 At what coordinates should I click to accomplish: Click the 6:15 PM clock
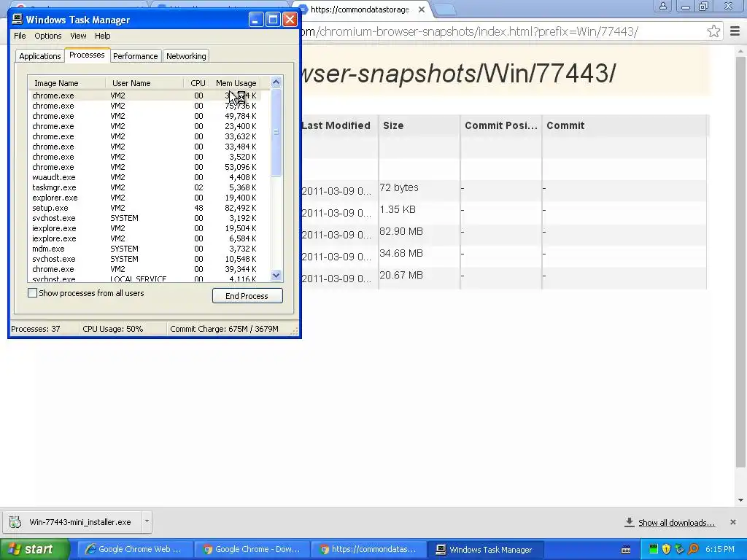click(x=720, y=550)
